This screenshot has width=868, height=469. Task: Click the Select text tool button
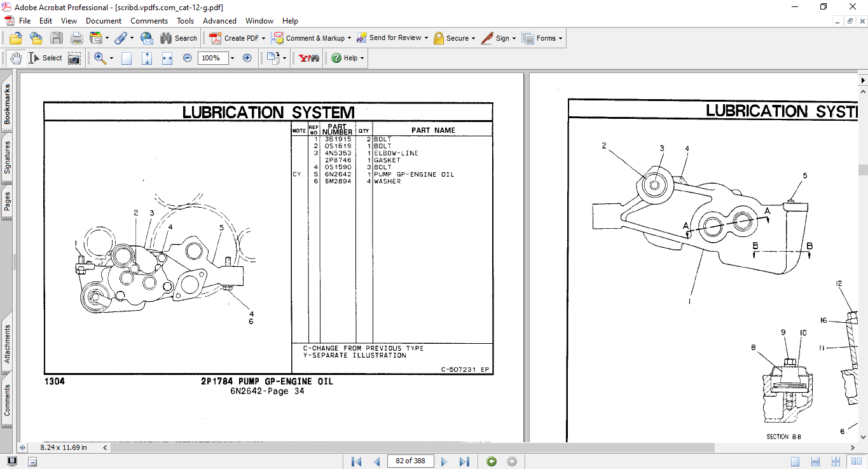pyautogui.click(x=45, y=58)
